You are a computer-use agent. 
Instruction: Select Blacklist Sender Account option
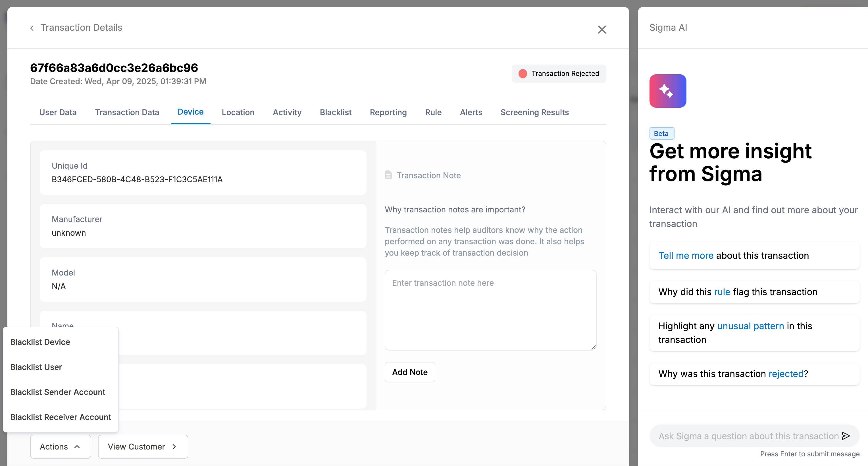pyautogui.click(x=58, y=392)
